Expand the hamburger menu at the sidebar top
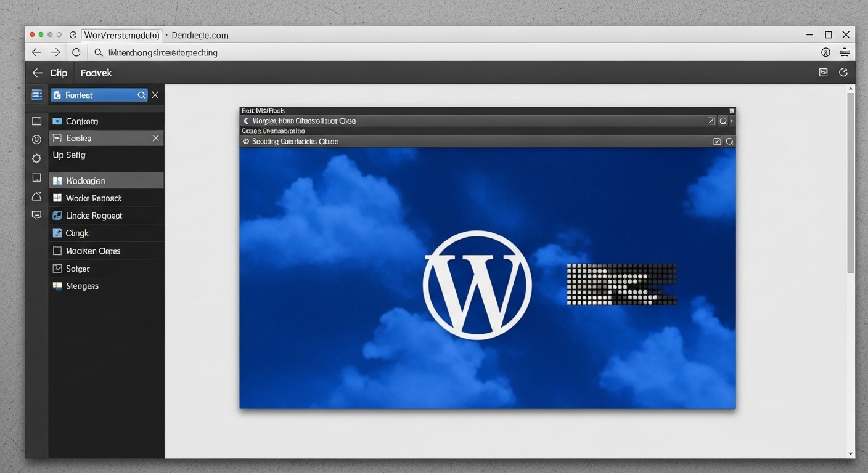The image size is (868, 473). [36, 94]
